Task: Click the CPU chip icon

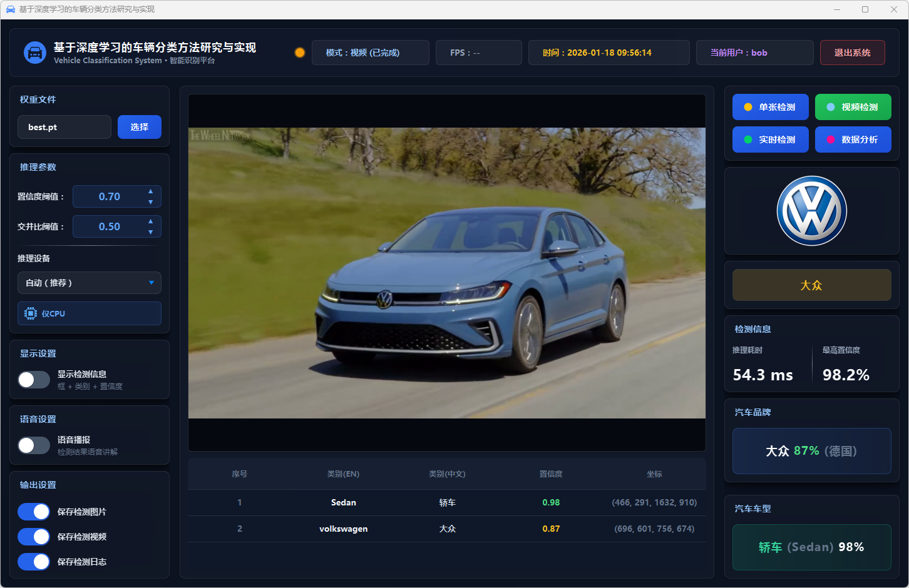Action: 31,313
